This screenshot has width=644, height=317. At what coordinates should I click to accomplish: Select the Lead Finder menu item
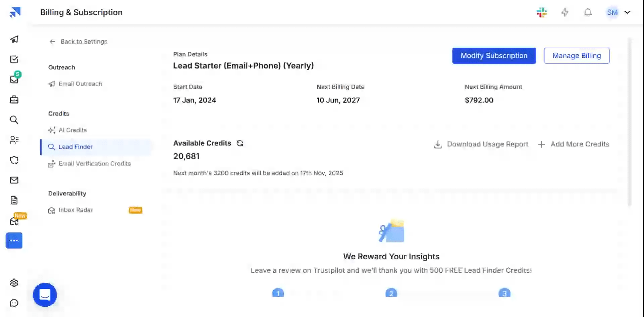[x=97, y=147]
